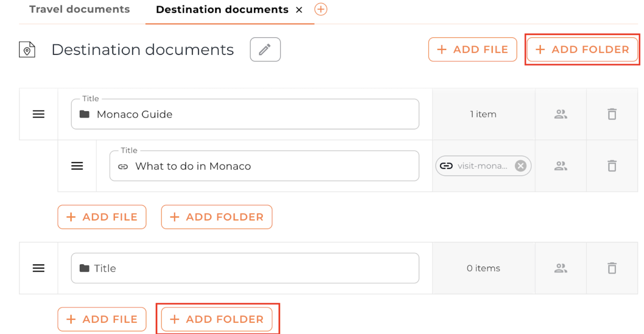Delete the empty Title folder
Image resolution: width=644 pixels, height=334 pixels.
(x=611, y=268)
